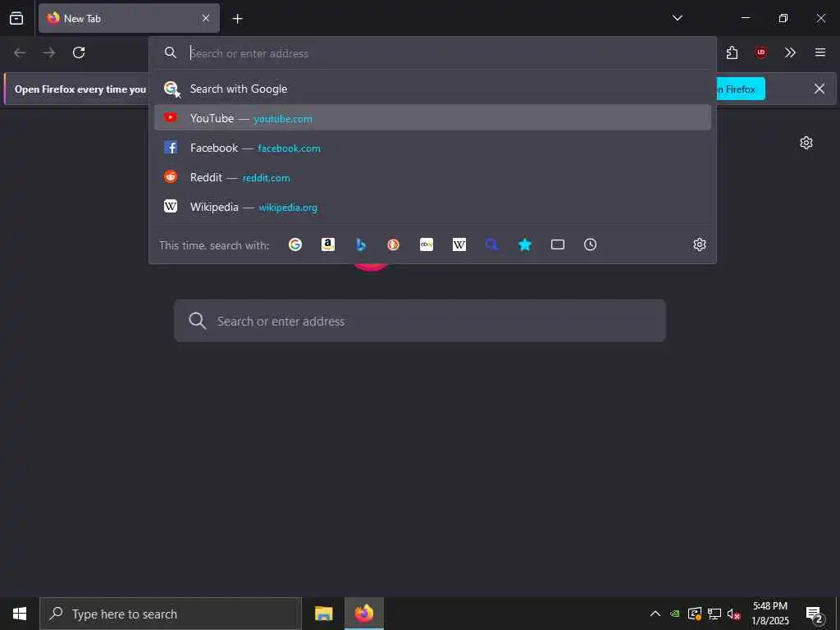Switch to the New Tab tab

[x=129, y=18]
